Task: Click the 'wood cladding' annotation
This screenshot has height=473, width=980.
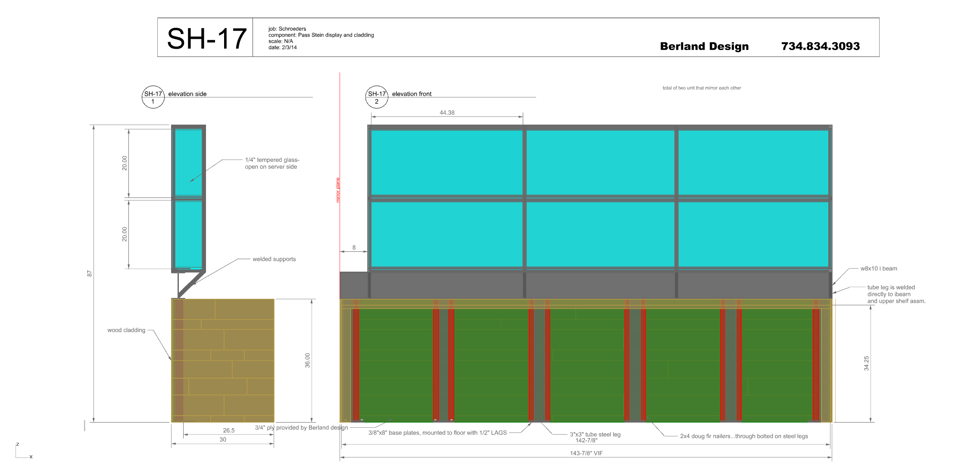Action: [126, 330]
